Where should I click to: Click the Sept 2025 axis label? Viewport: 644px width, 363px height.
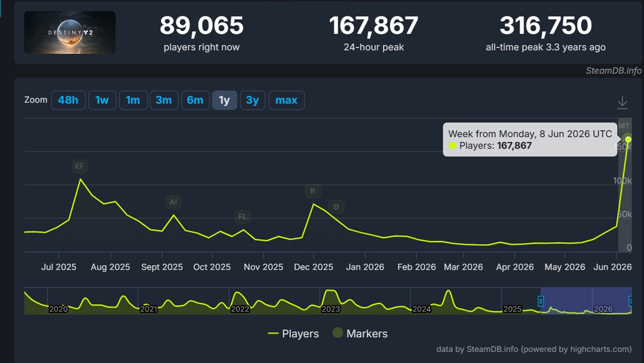[162, 267]
